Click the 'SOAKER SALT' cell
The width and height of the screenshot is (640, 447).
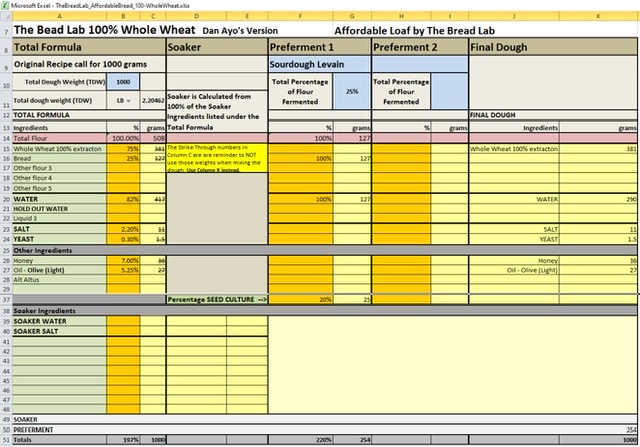tap(60, 331)
